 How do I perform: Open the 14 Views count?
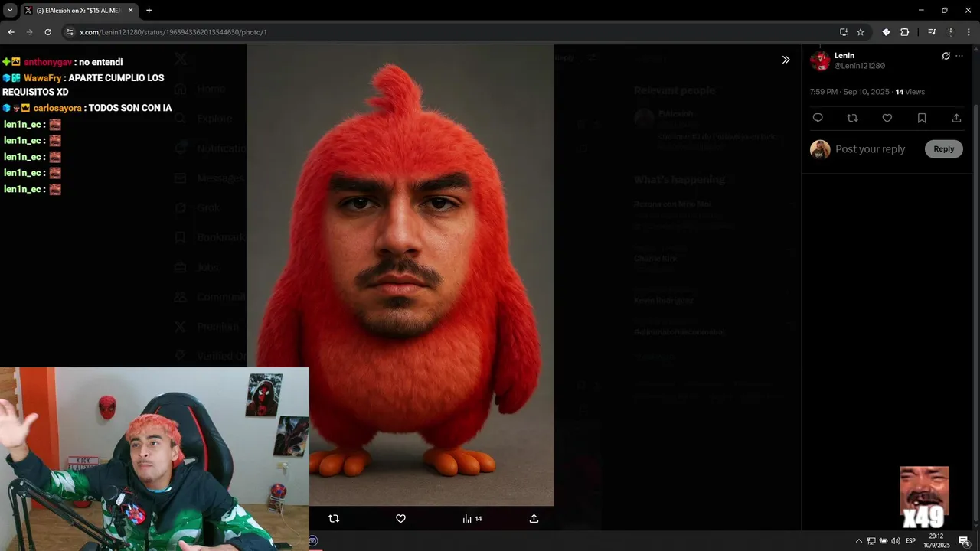[910, 92]
